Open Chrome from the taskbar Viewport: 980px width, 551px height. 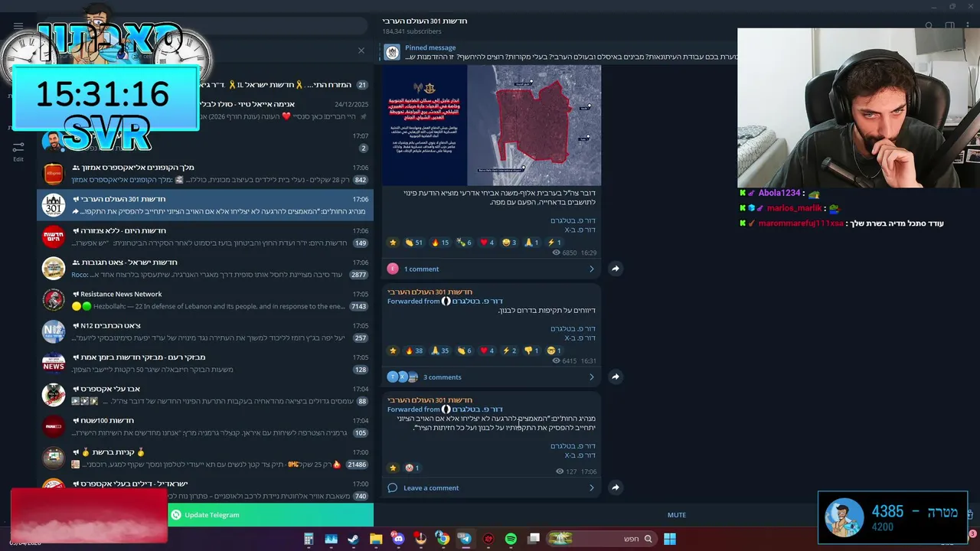point(443,539)
